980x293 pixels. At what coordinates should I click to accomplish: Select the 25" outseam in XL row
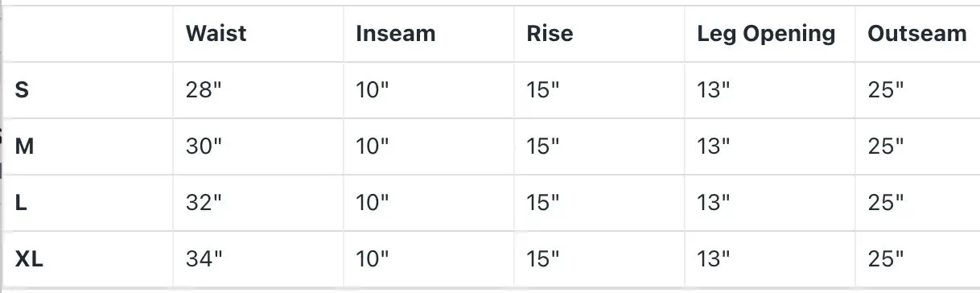886,259
